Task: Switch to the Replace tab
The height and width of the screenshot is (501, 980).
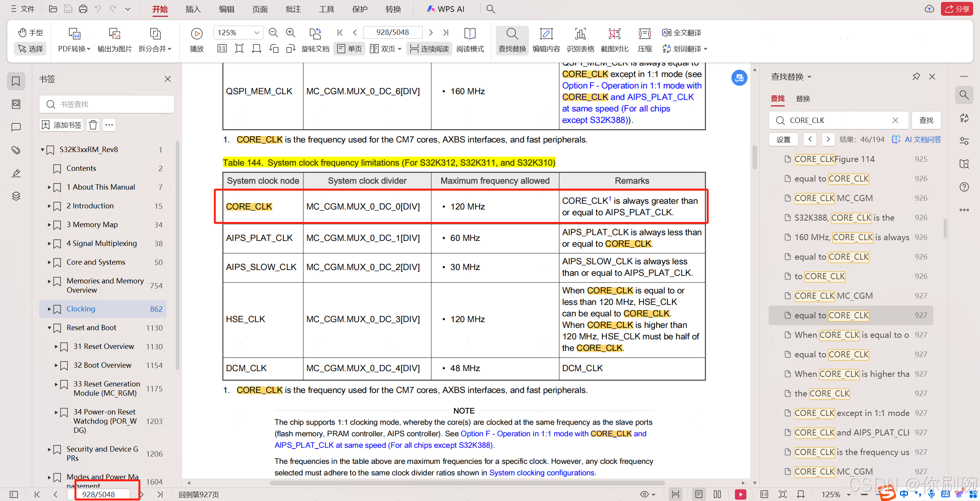Action: click(803, 98)
